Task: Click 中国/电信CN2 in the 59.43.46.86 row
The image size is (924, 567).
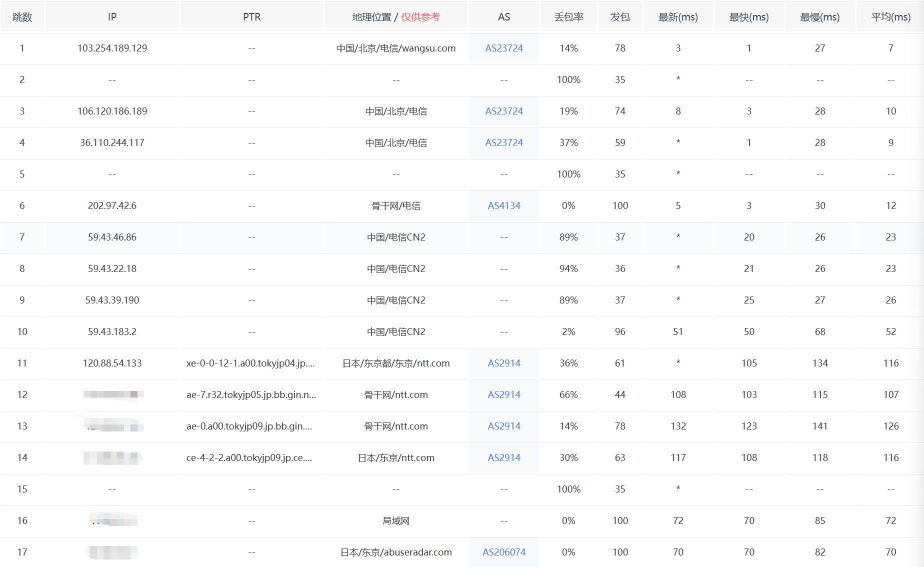Action: pyautogui.click(x=396, y=237)
